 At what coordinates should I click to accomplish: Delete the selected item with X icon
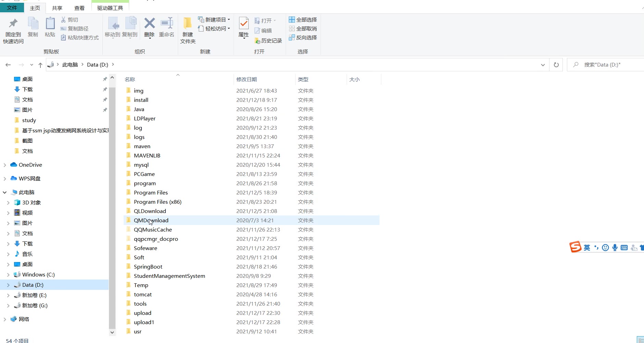[149, 27]
